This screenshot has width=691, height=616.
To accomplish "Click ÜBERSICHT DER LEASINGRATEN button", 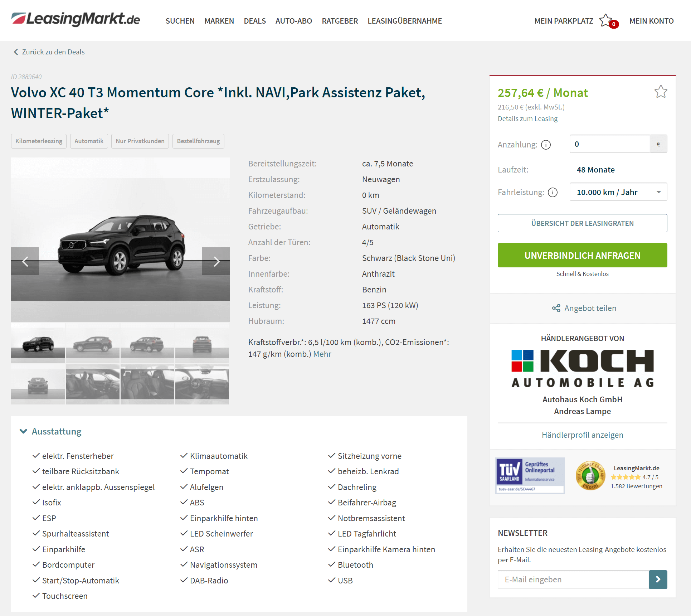I will (x=582, y=223).
